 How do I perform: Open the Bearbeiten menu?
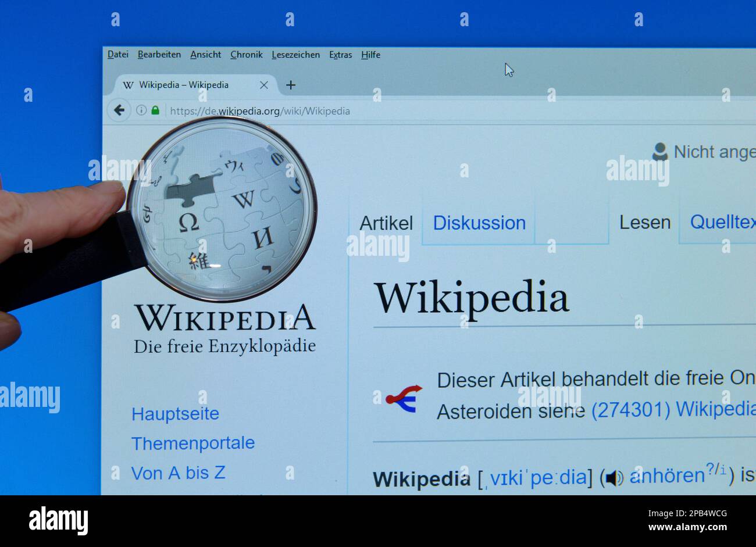tap(159, 55)
